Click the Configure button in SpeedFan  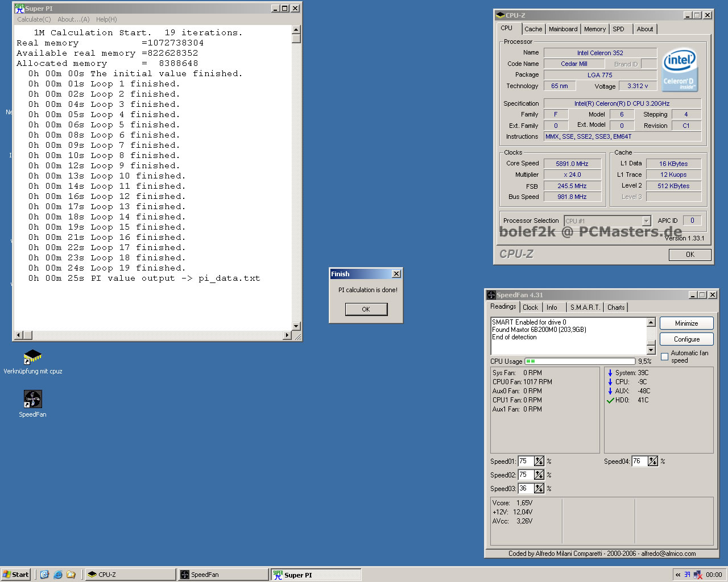coord(686,339)
